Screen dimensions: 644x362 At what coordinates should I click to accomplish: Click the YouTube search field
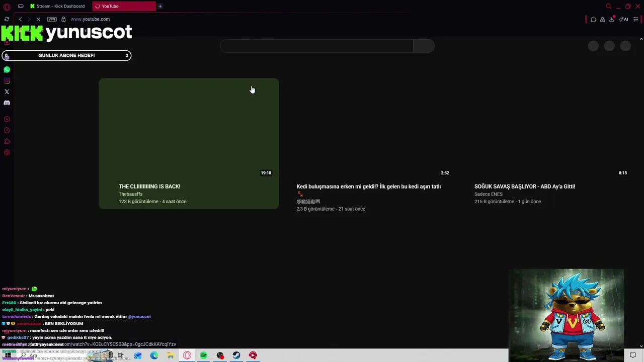(x=316, y=46)
